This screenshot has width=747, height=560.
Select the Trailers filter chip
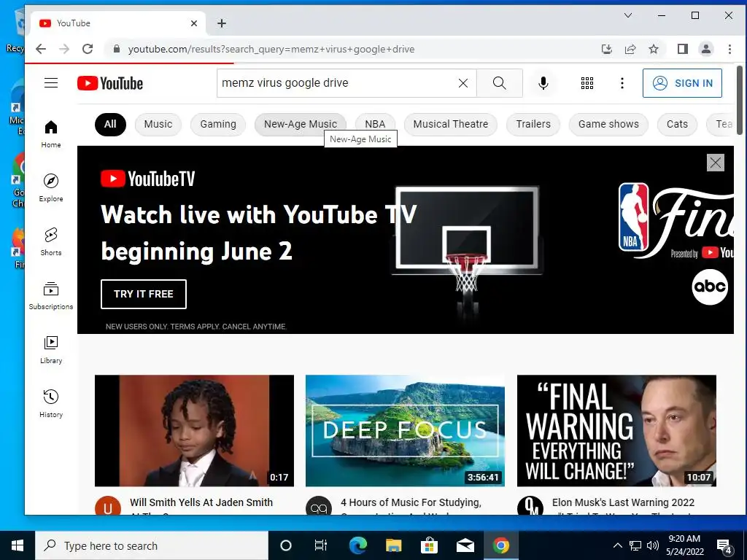[533, 124]
